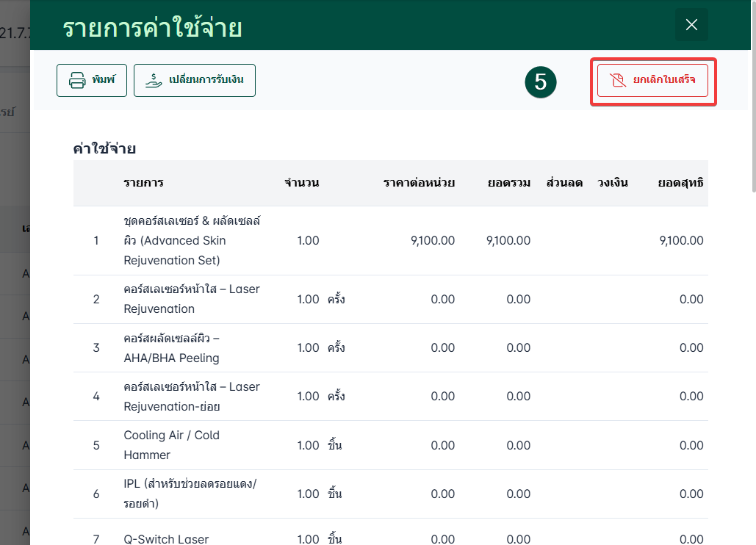Image resolution: width=756 pixels, height=545 pixels.
Task: Click the ยอดสุทธิ column header
Action: (680, 183)
